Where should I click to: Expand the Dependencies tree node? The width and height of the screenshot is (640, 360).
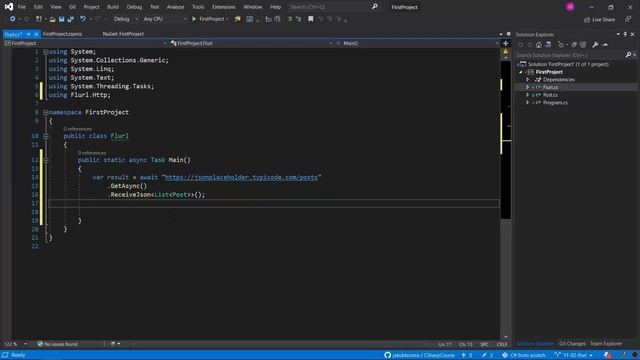pyautogui.click(x=527, y=80)
